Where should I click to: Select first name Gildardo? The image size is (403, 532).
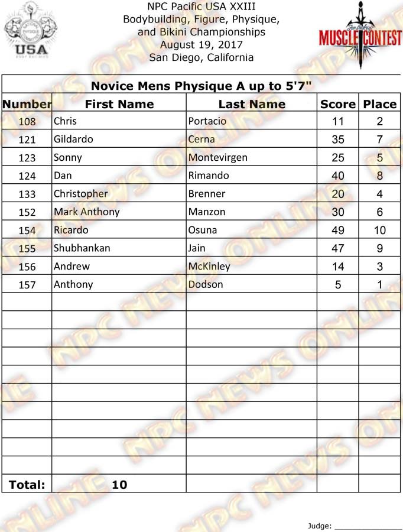click(x=73, y=140)
